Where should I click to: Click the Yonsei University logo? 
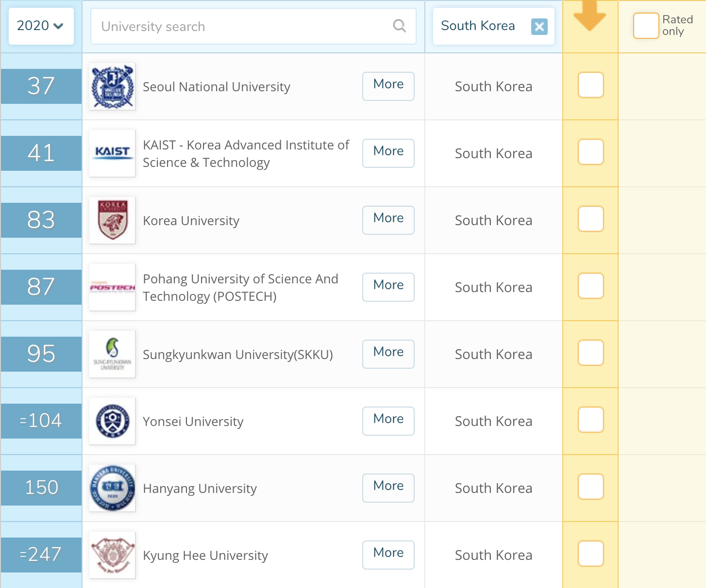(112, 421)
